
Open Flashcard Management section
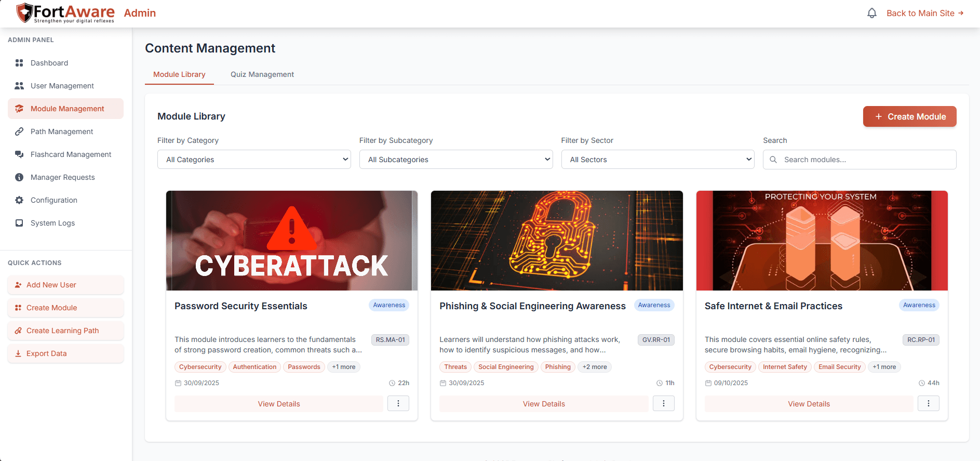pos(65,154)
